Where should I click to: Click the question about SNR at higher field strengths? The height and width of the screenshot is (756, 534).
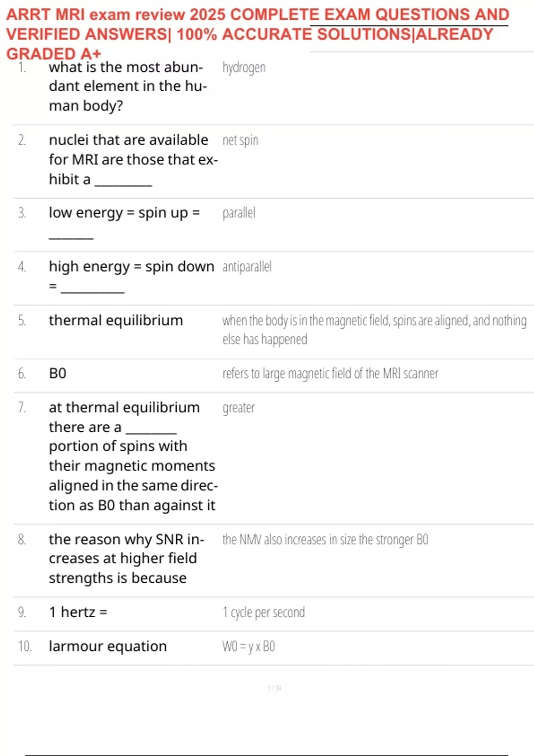pos(126,559)
